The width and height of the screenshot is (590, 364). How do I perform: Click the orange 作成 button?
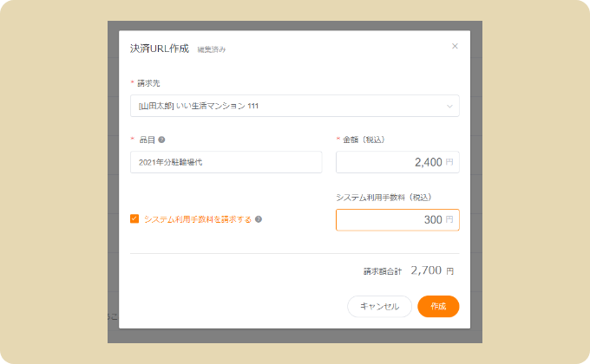click(x=438, y=307)
